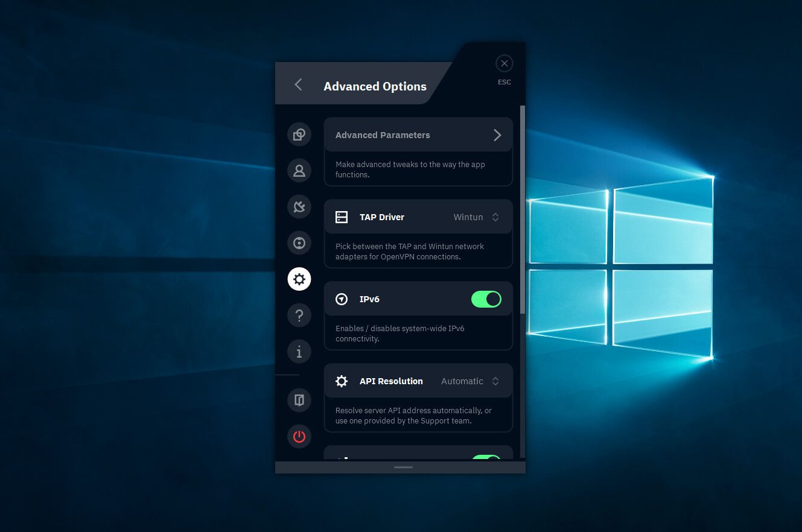Open the Connection plug sidebar icon
Screen dimensions: 802x532
[x=299, y=207]
